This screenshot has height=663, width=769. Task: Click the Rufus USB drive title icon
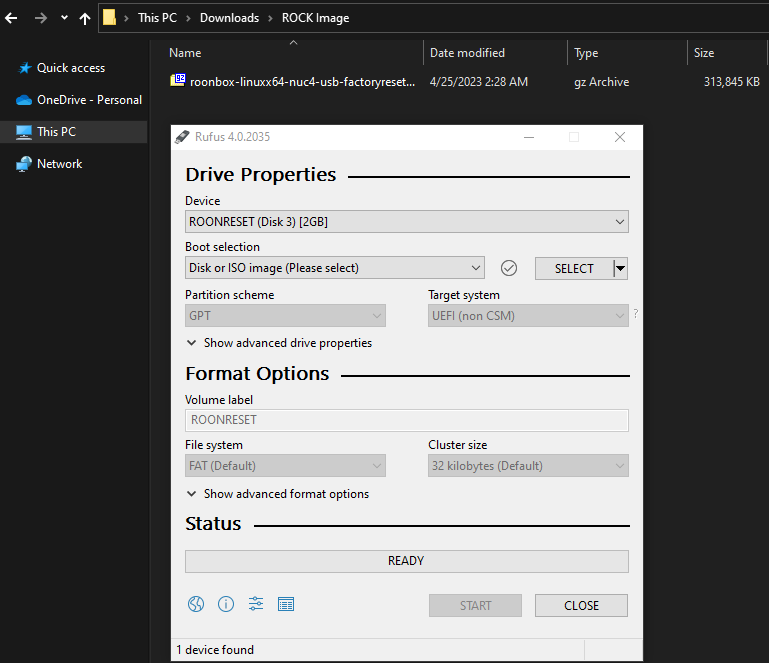pos(182,137)
